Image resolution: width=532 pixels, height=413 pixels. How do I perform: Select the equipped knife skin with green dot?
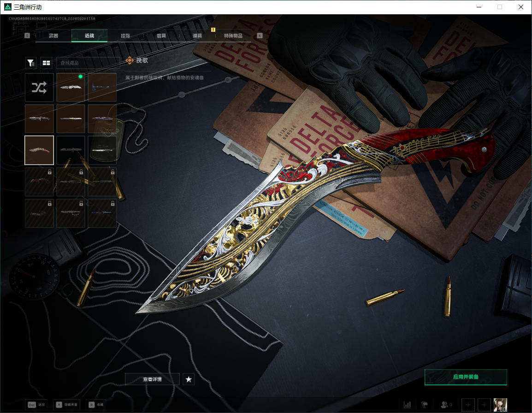(x=71, y=88)
